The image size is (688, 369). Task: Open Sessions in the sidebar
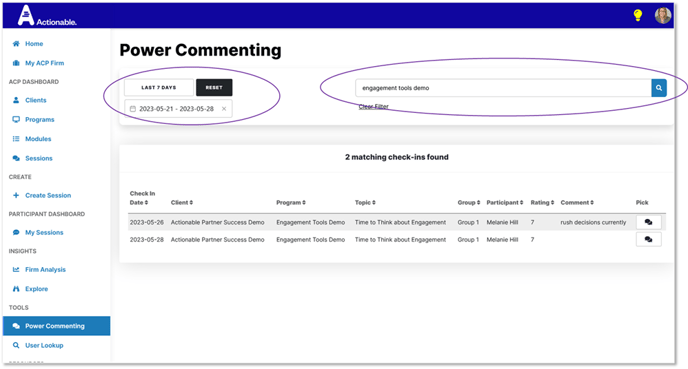point(39,158)
